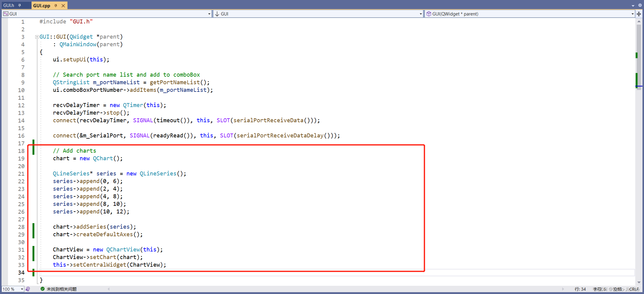Click ChartView->setChart(chart) line

click(98, 257)
